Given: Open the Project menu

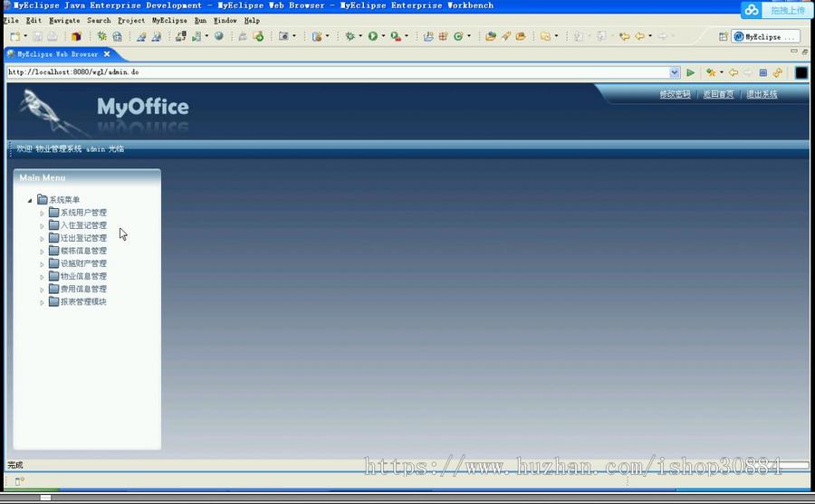Looking at the screenshot, I should pos(131,20).
